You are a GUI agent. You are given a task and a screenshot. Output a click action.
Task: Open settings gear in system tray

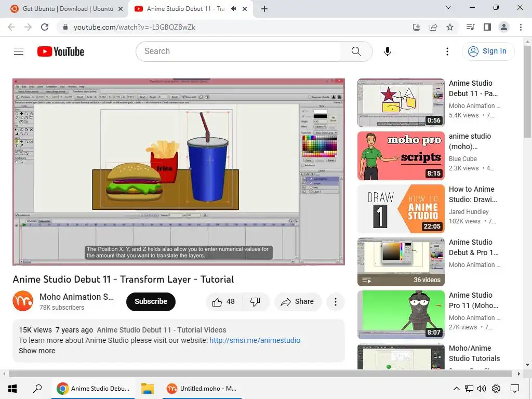[x=496, y=389]
